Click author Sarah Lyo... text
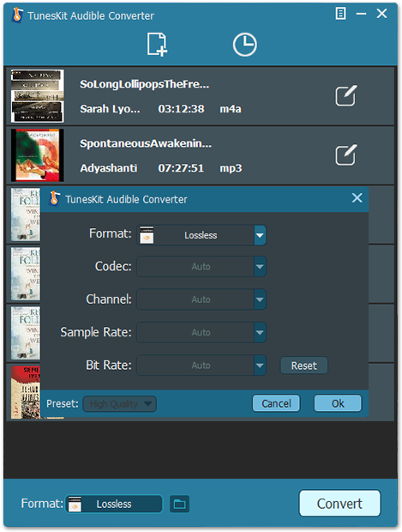 (x=110, y=109)
